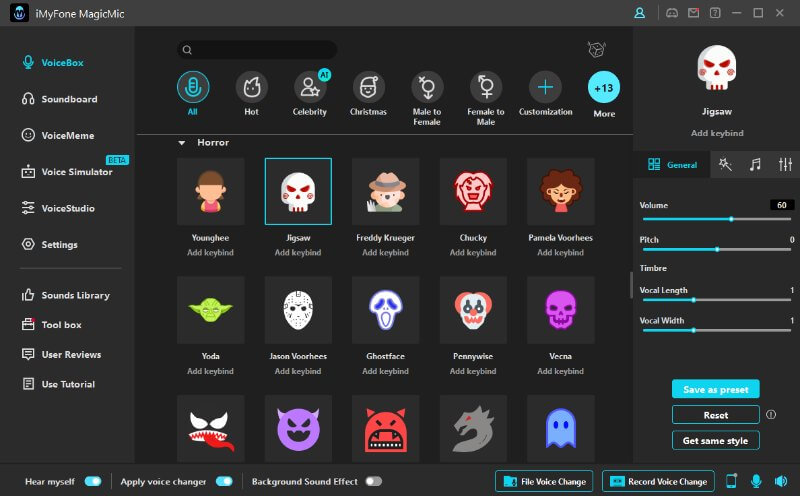Screen dimensions: 800x496
Task: Open User Reviews
Action: coord(61,354)
